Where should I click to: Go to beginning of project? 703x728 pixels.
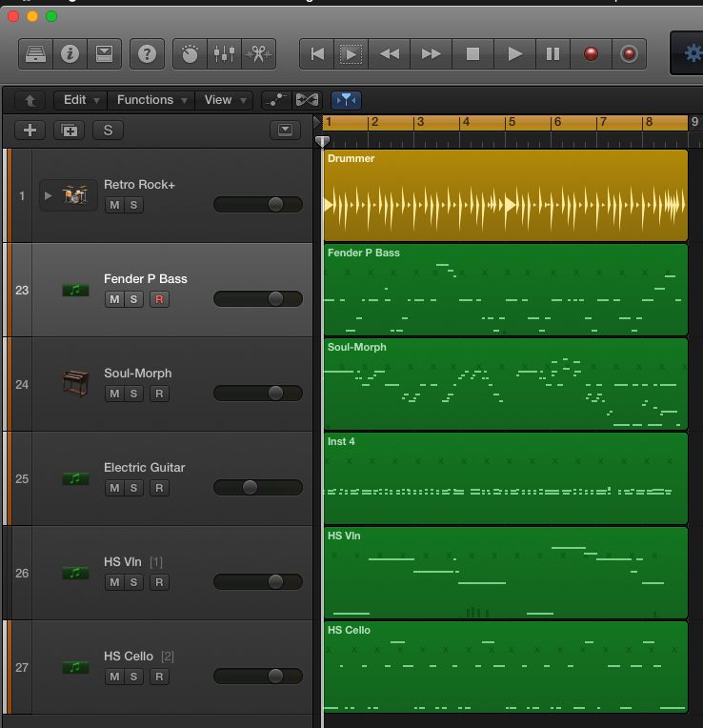tap(317, 54)
